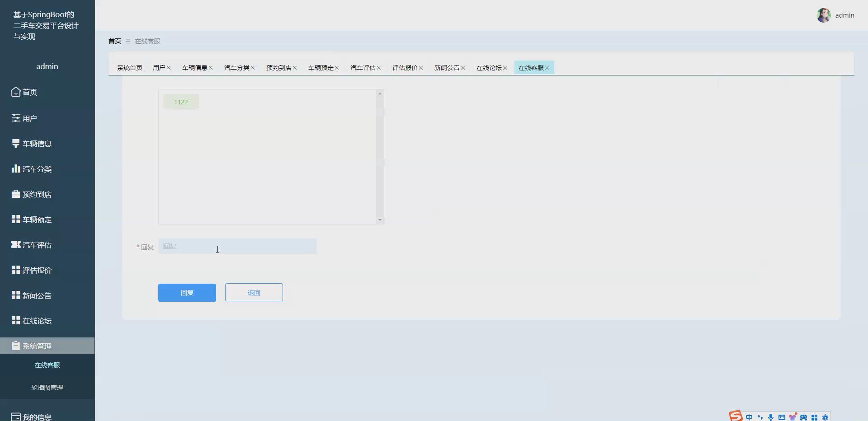Click the breadcrumb menu icon next to 首页
This screenshot has width=868, height=421.
128,41
